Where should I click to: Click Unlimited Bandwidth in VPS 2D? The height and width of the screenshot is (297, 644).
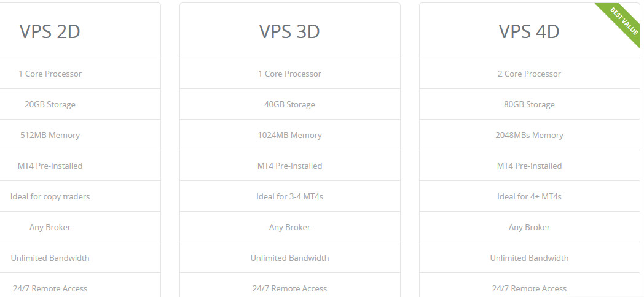point(50,258)
